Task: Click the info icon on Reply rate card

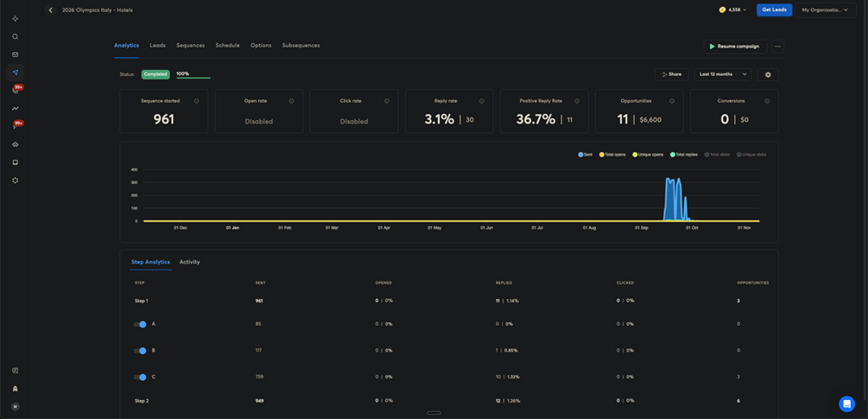Action: tap(482, 101)
